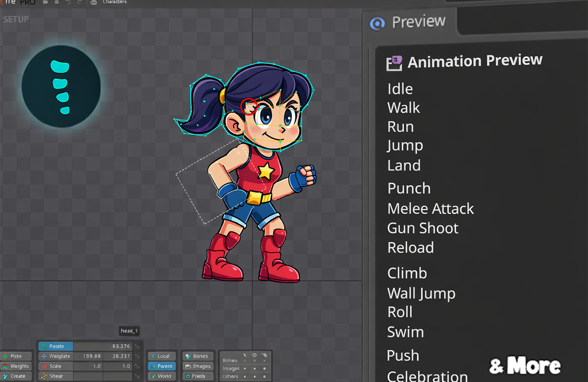
Task: Click the open folder icon in top toolbar
Action: [45, 2]
